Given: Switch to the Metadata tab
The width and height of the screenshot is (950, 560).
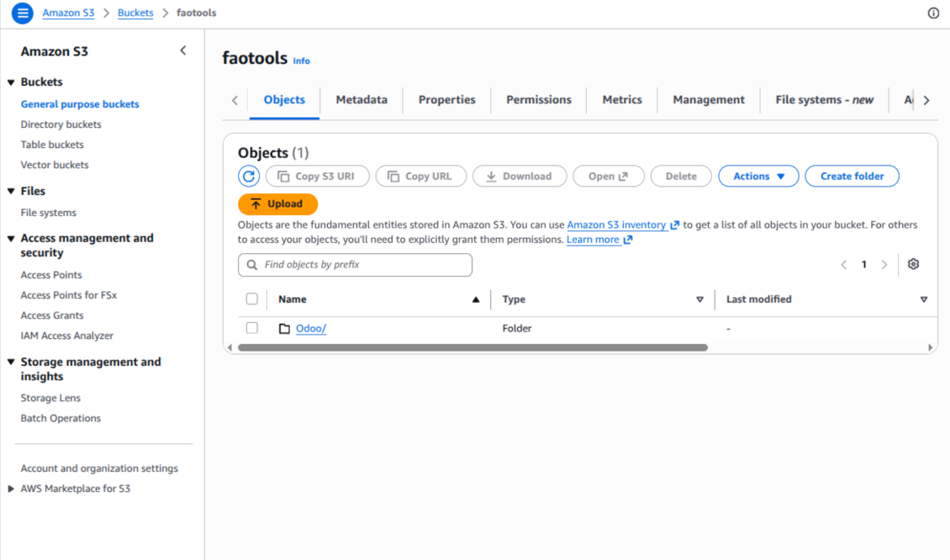Looking at the screenshot, I should (x=362, y=100).
